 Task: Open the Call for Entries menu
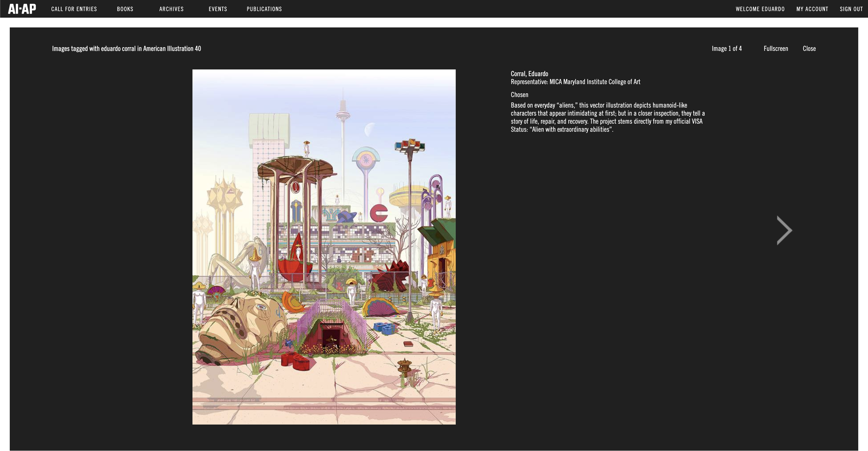[x=74, y=9]
